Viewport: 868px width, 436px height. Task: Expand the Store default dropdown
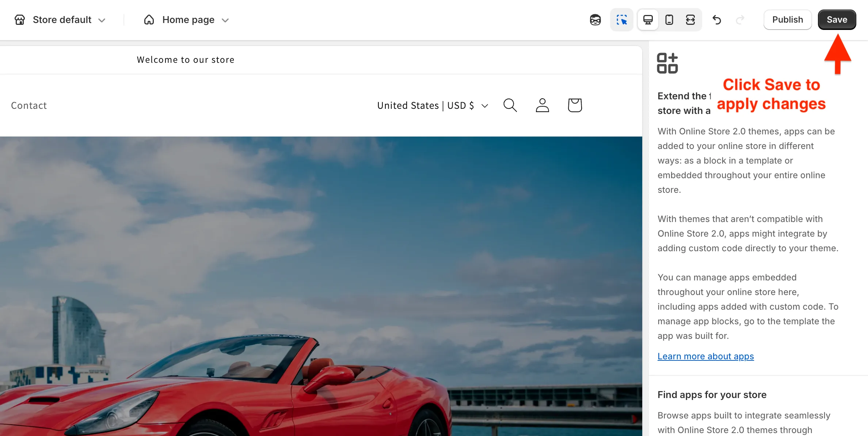(102, 20)
